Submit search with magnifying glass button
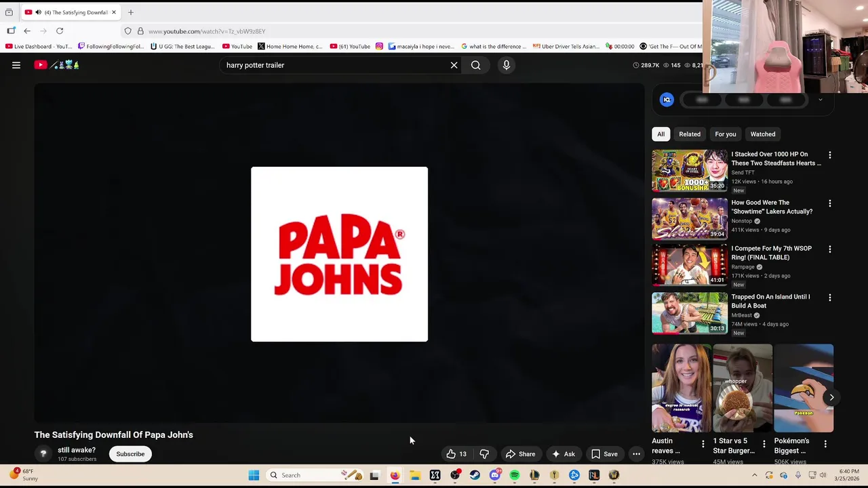This screenshot has height=488, width=868. click(476, 65)
